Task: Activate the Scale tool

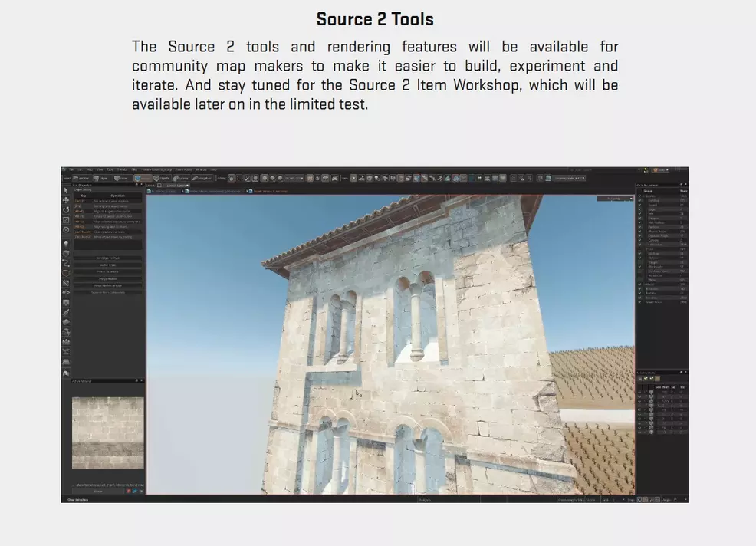Action: (x=66, y=220)
